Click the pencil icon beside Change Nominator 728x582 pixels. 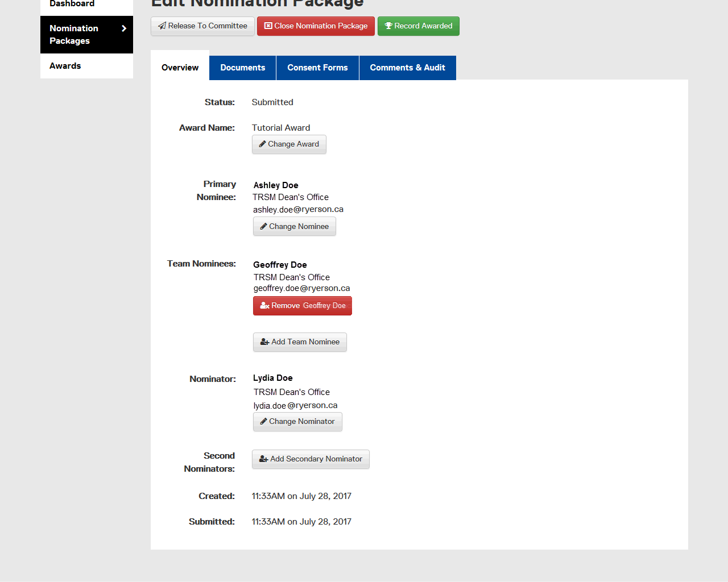263,422
